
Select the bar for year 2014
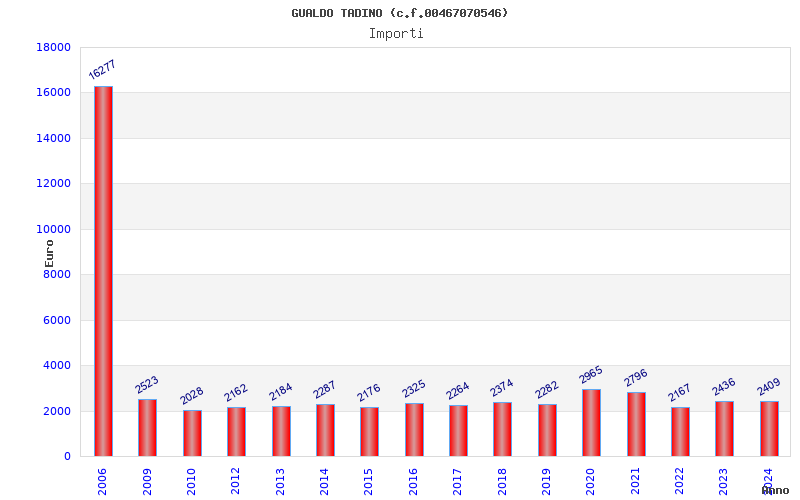pos(326,430)
